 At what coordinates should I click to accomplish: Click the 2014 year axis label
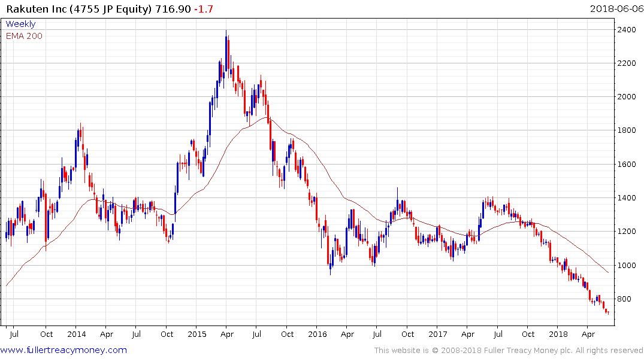click(x=77, y=334)
